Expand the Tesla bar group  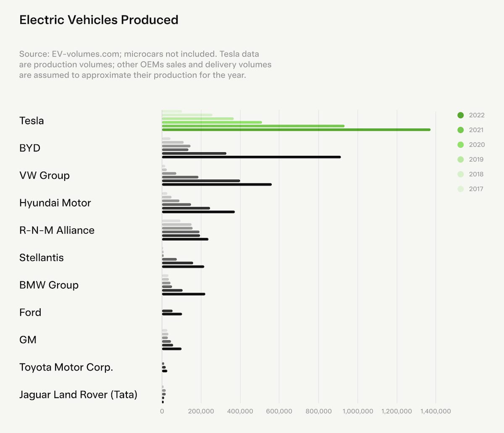click(31, 120)
